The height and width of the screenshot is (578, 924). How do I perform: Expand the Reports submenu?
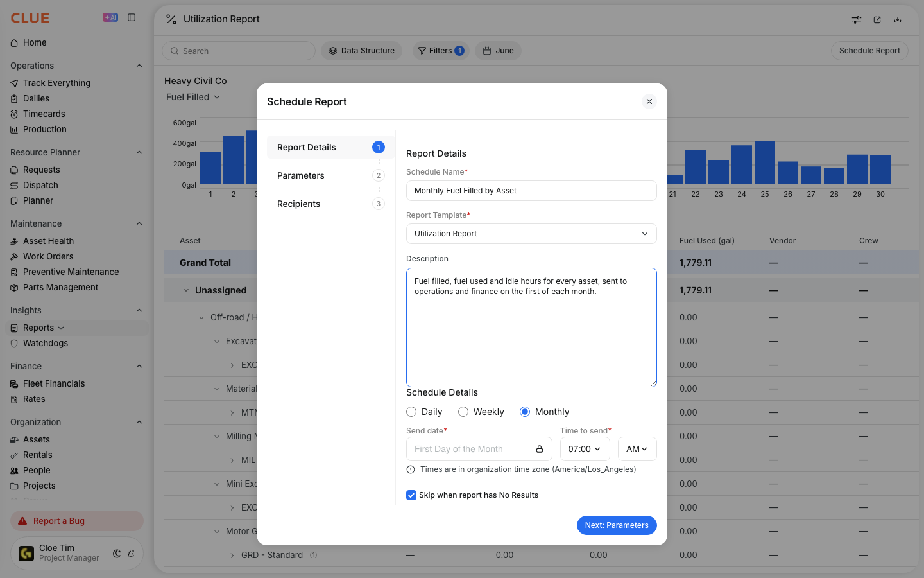click(62, 328)
